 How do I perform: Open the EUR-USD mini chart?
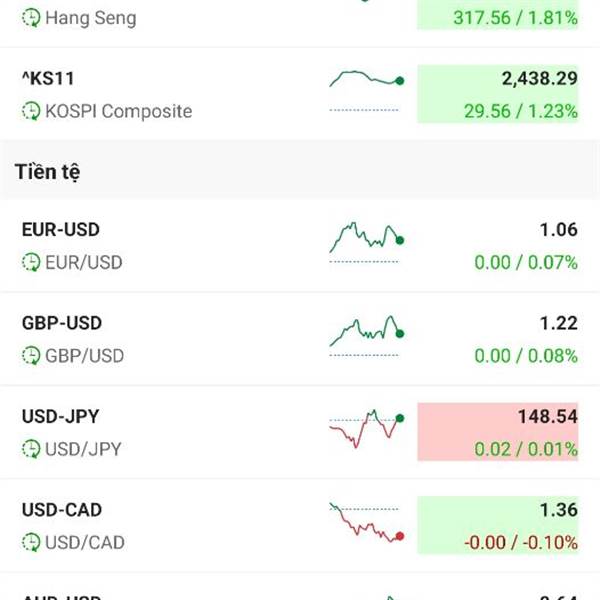(367, 242)
